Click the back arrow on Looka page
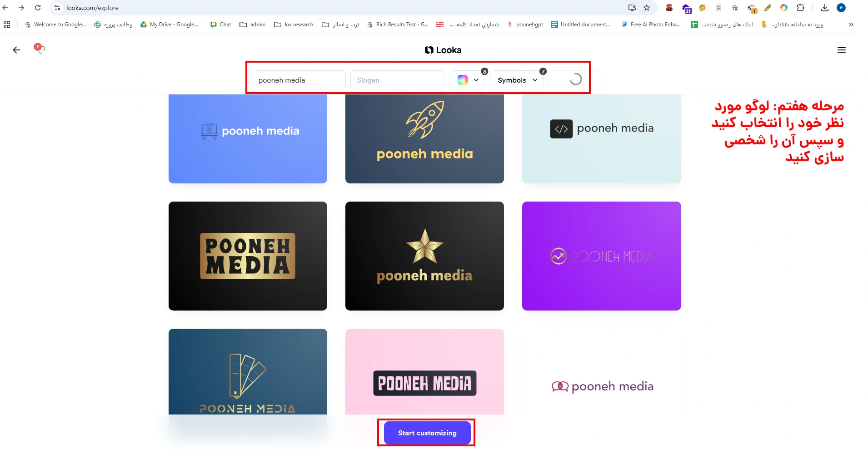This screenshot has width=868, height=449. (16, 50)
